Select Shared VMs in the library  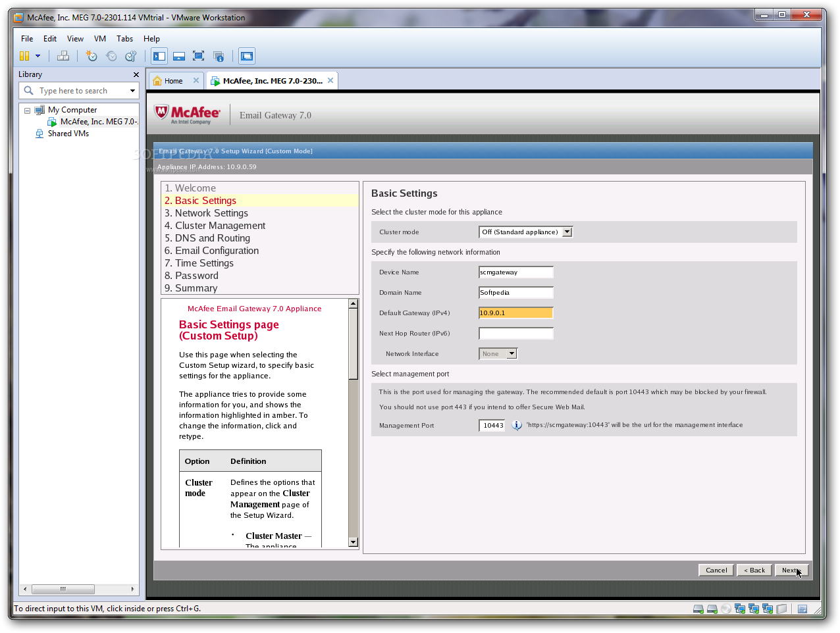coord(68,134)
